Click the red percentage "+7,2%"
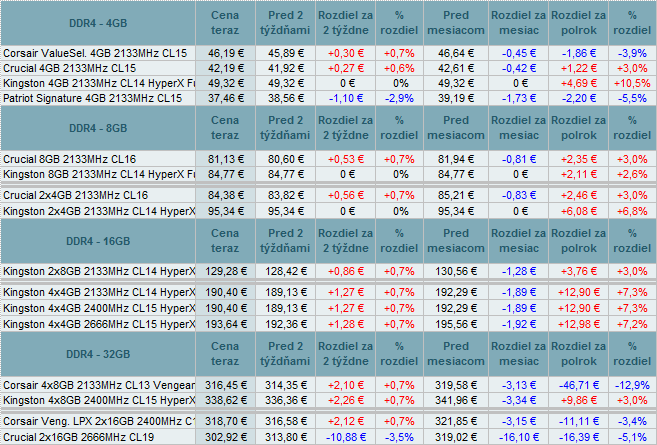 coord(632,324)
